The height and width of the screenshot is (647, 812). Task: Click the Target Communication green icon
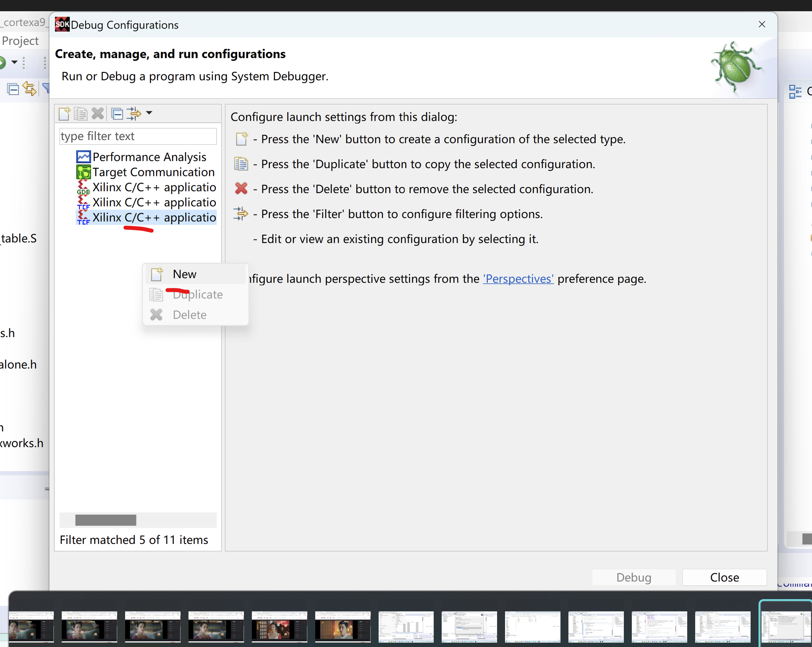(x=83, y=172)
